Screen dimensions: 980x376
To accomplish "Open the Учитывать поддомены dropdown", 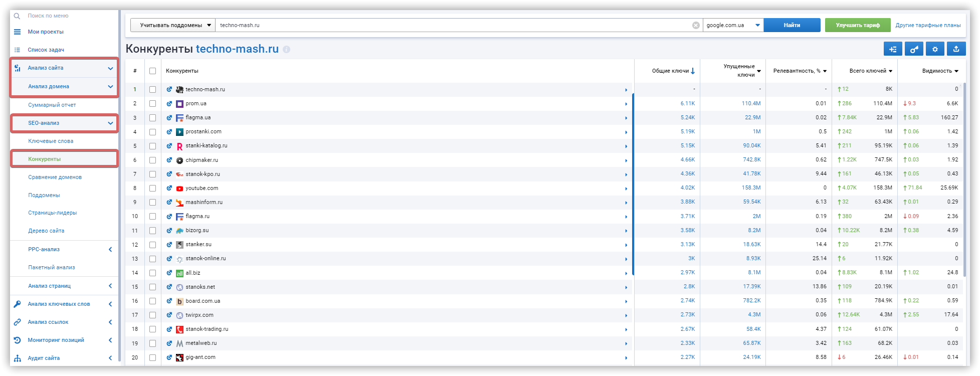I will point(173,25).
